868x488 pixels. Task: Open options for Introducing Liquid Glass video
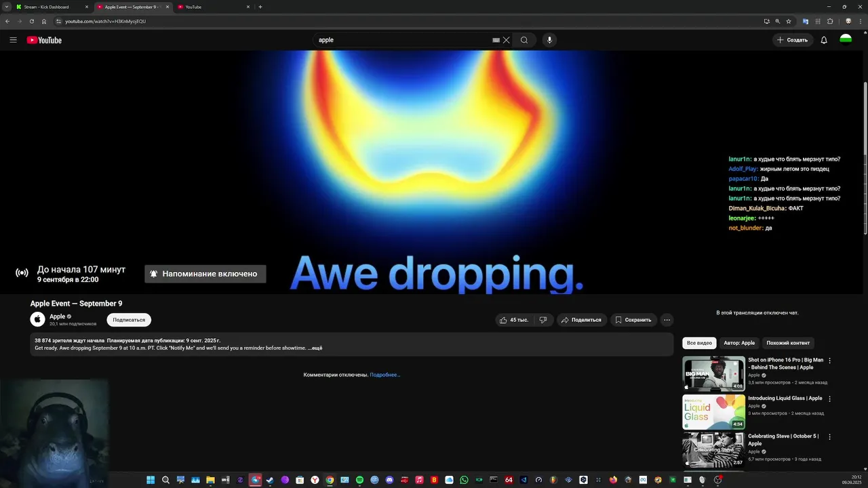tap(829, 399)
